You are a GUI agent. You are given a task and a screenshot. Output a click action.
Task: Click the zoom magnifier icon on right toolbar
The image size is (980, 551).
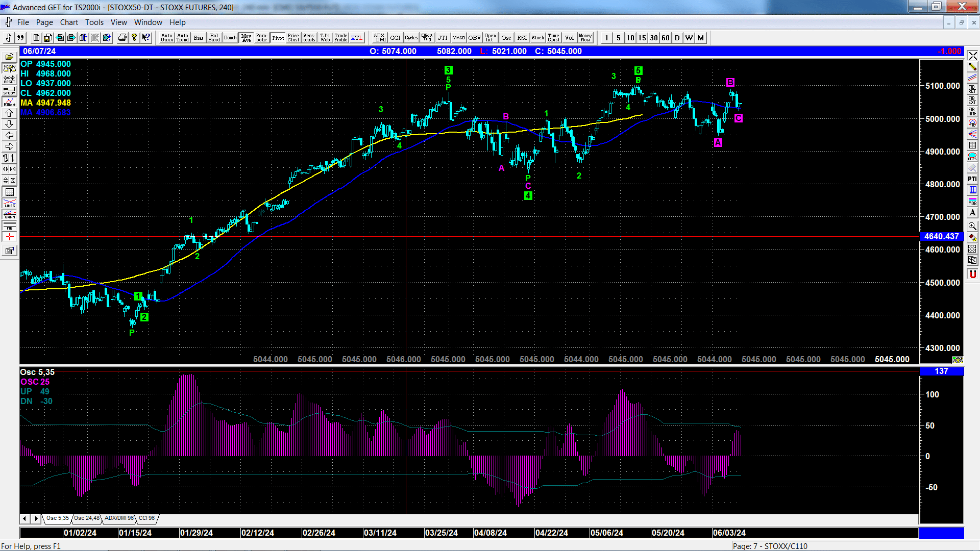(972, 226)
